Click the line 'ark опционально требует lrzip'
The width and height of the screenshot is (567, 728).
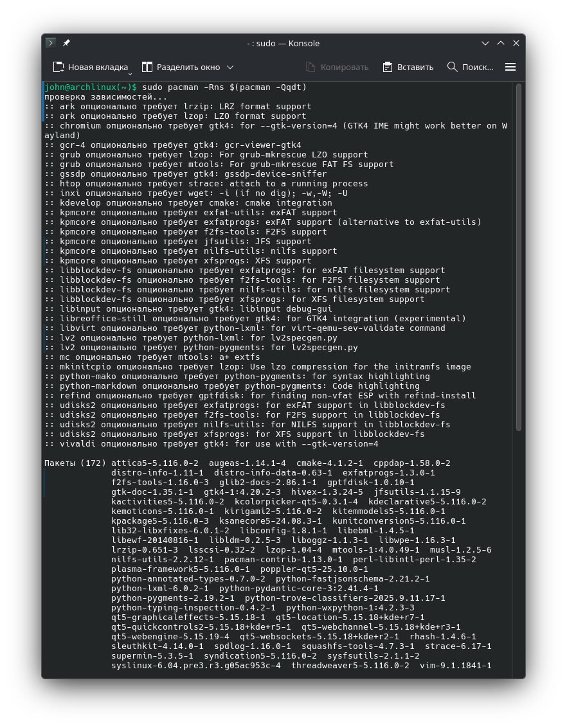178,106
